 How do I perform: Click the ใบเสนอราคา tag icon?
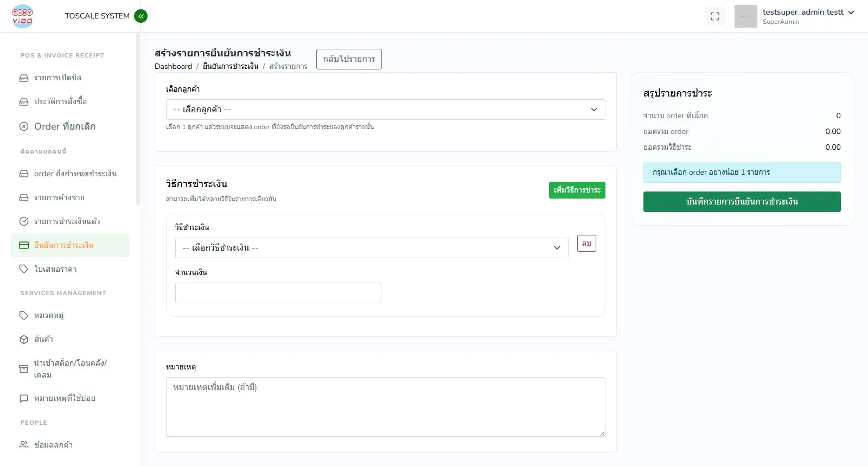(x=24, y=269)
